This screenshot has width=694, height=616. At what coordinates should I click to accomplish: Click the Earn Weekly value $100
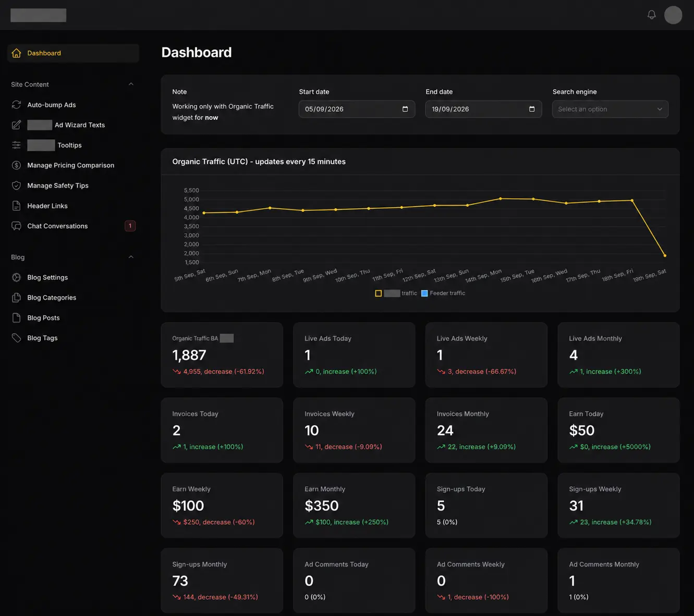click(188, 506)
